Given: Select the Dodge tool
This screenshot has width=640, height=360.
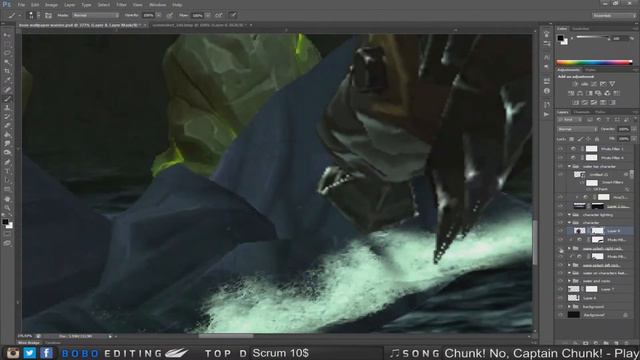Looking at the screenshot, I should point(7,153).
